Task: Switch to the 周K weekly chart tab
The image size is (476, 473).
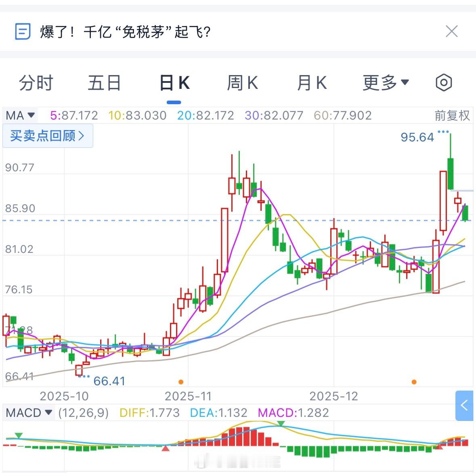Action: pos(242,82)
